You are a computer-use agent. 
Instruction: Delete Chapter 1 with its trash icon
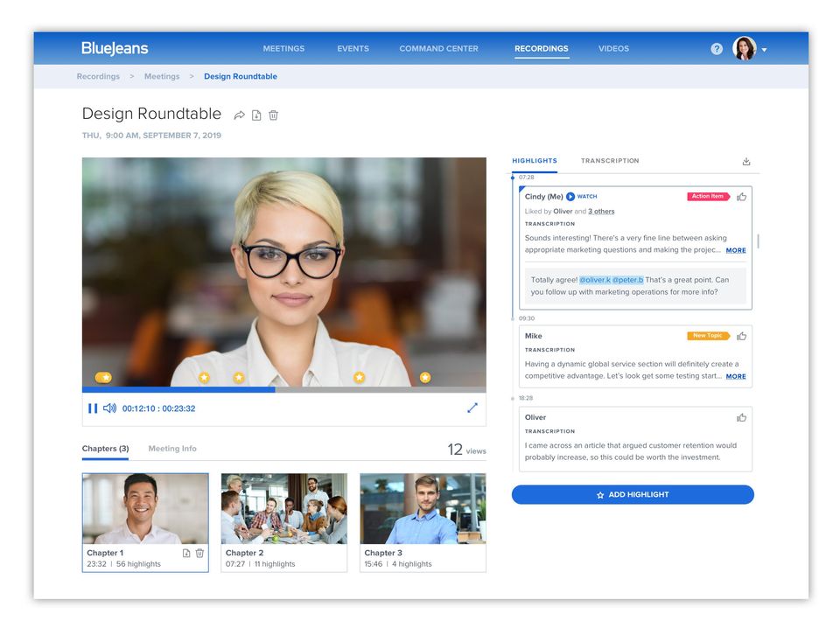coord(199,553)
